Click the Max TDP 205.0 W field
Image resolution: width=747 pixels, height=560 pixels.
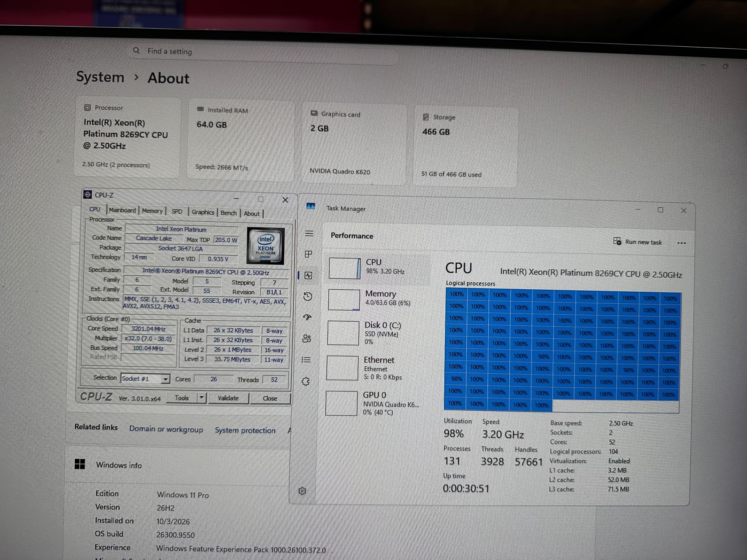pyautogui.click(x=226, y=240)
